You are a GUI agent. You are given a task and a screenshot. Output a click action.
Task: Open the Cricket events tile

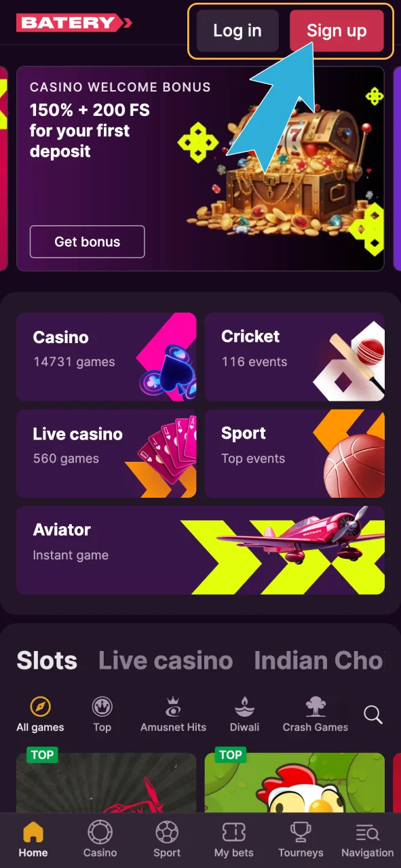[x=294, y=357]
